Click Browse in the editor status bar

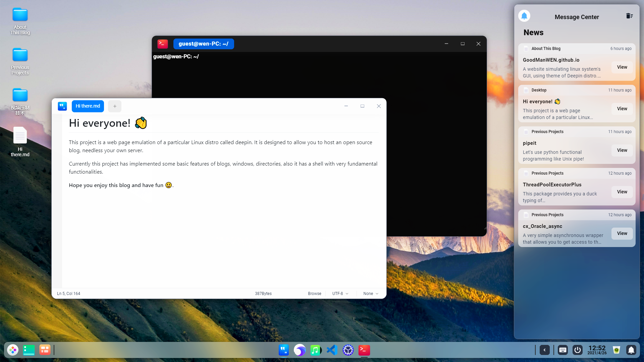coord(314,293)
